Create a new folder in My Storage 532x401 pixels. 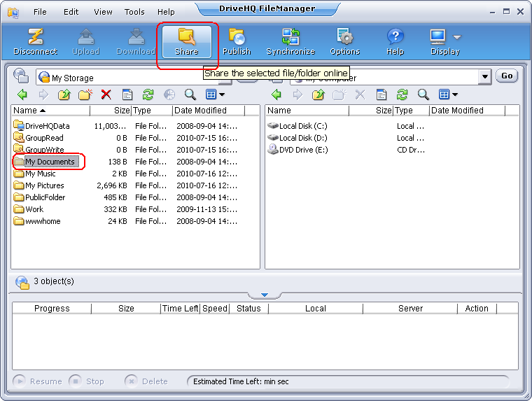click(x=85, y=94)
